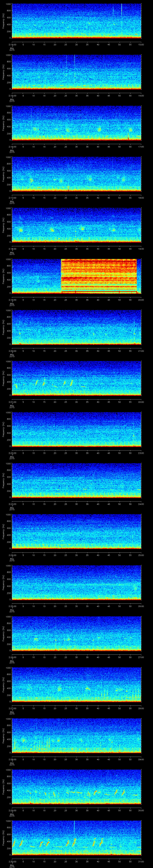Click the Frequency (Hz) label of 2:14:00 panel
The height and width of the screenshot is (868, 153).
3,21
